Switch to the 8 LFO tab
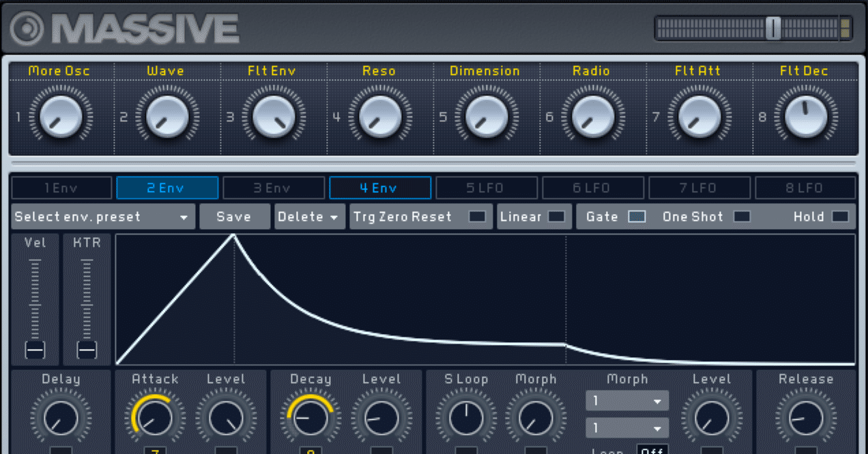This screenshot has height=454, width=868. point(805,188)
